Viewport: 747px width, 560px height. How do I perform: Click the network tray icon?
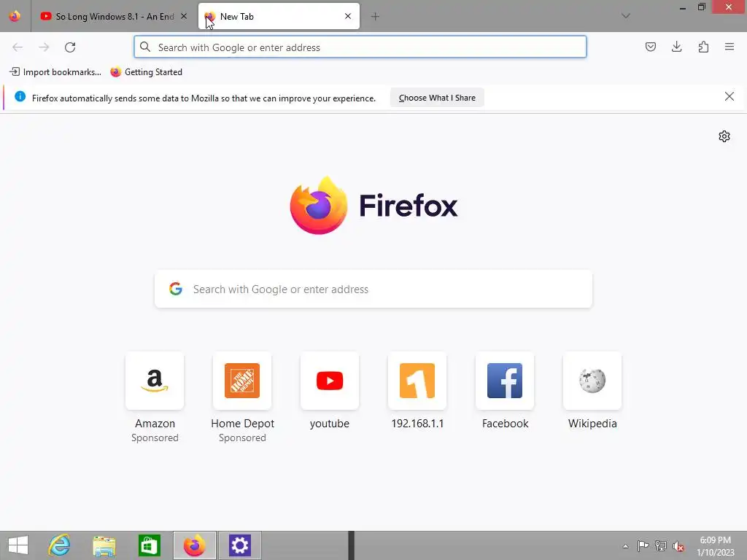(661, 545)
